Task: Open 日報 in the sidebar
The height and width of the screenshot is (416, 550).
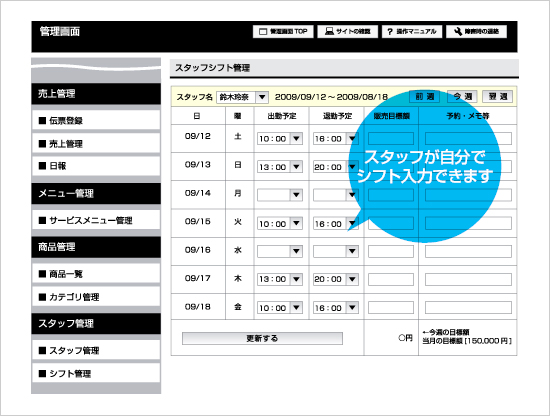Action: (x=96, y=166)
